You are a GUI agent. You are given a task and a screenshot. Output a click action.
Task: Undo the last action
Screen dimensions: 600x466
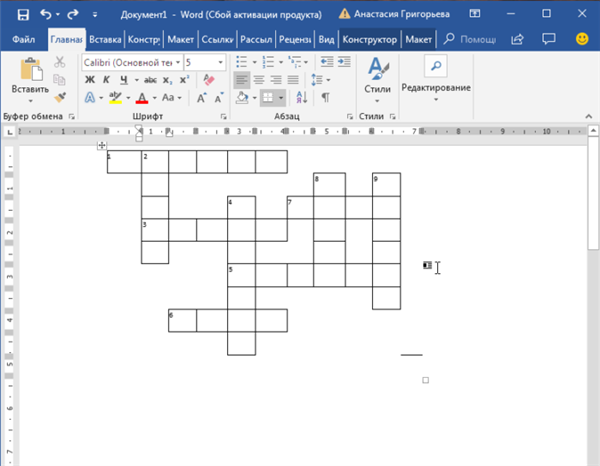[46, 15]
